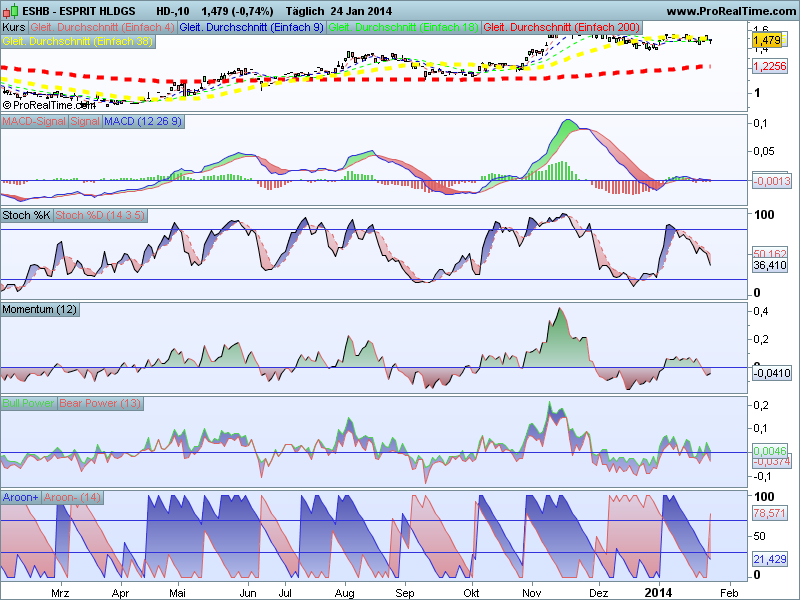The image size is (800, 600).
Task: Click the Okt label on time axis
Action: click(471, 593)
